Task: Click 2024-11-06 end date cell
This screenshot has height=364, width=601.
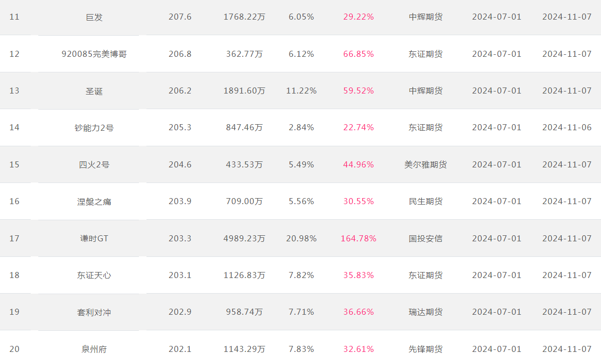Action: pyautogui.click(x=567, y=128)
